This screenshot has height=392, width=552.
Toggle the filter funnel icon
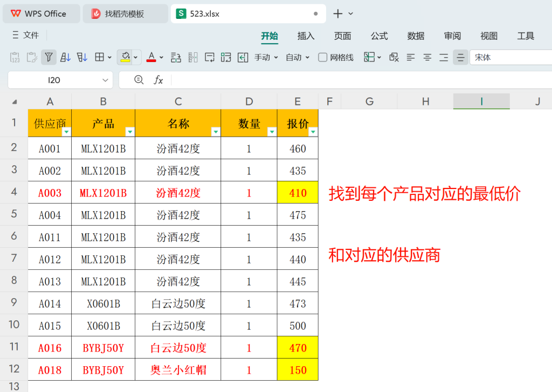pyautogui.click(x=49, y=57)
